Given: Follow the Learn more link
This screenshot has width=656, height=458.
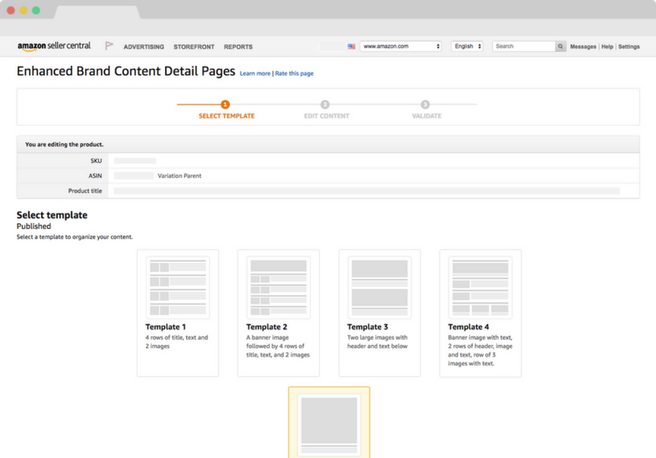Looking at the screenshot, I should (255, 74).
